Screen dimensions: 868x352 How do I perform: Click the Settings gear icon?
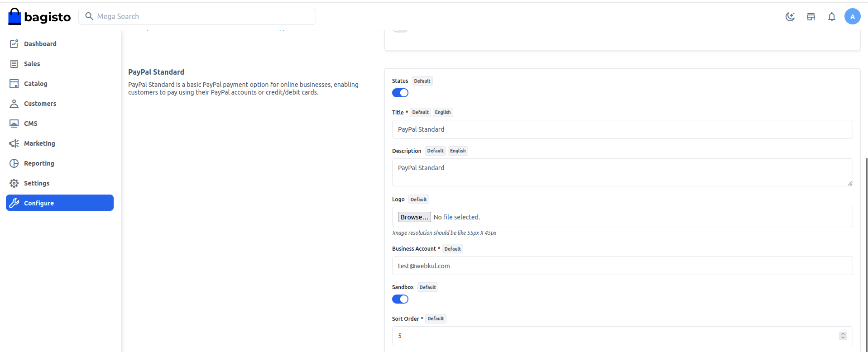coord(14,183)
